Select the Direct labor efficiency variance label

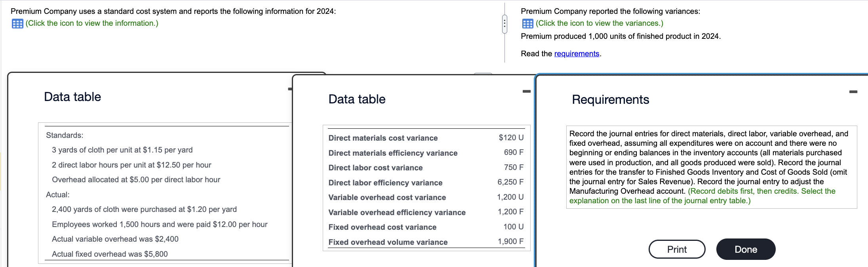385,183
